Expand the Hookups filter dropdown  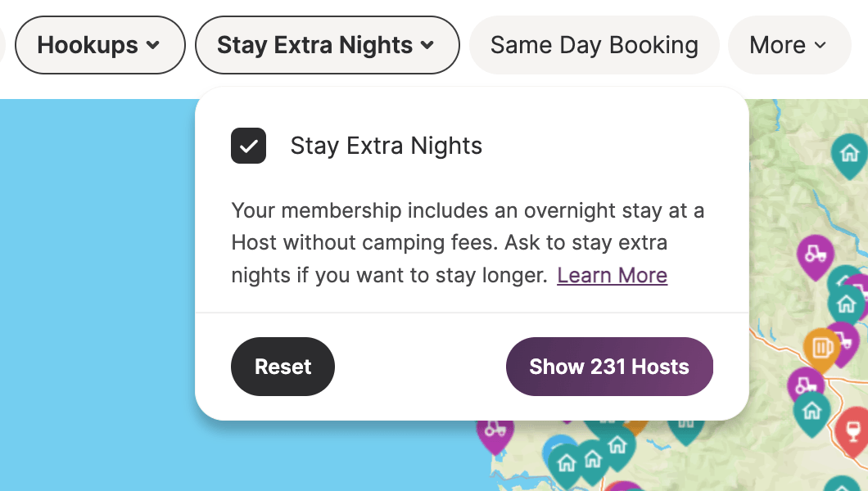[100, 45]
